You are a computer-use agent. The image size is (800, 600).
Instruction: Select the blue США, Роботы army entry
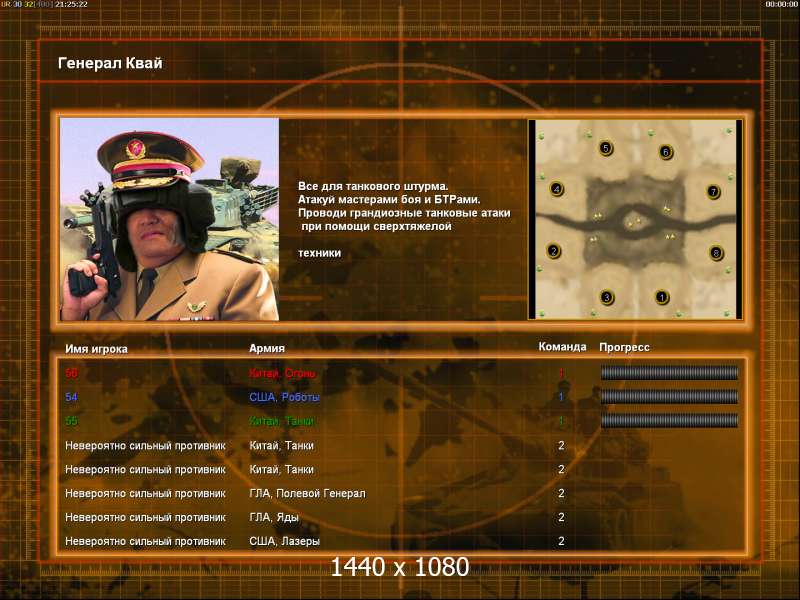coord(284,397)
